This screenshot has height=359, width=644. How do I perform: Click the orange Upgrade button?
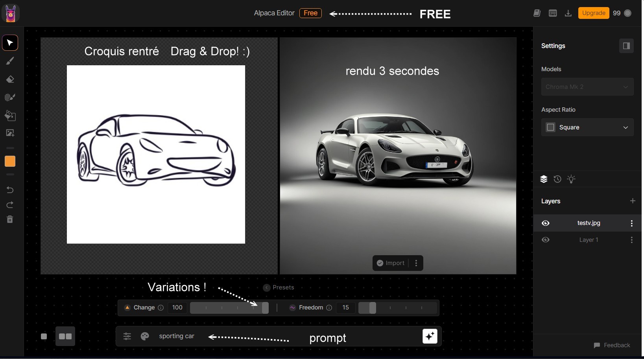[593, 13]
